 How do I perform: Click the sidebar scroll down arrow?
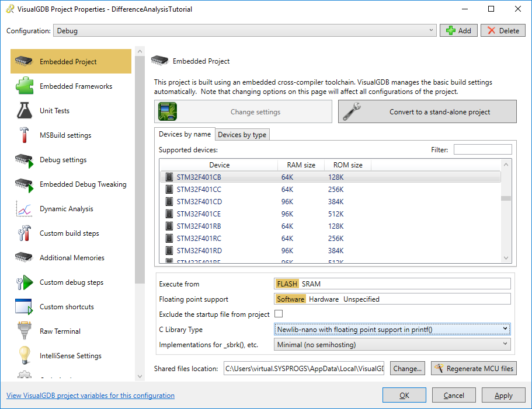[x=140, y=376]
